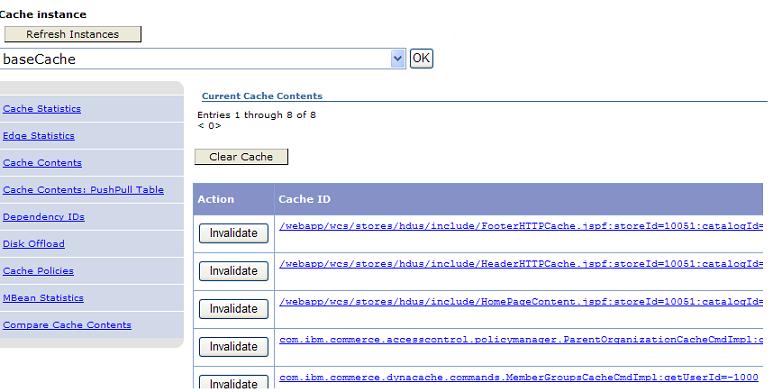This screenshot has width=773, height=392.
Task: Go to Cache Contents page
Action: (42, 163)
